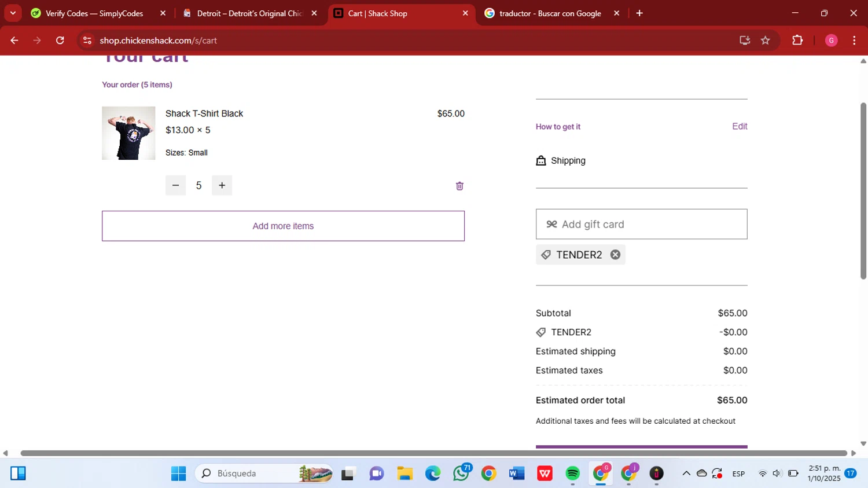Switch to the Detroit's Original Chicken tab
Viewport: 868px width, 488px height.
point(251,13)
